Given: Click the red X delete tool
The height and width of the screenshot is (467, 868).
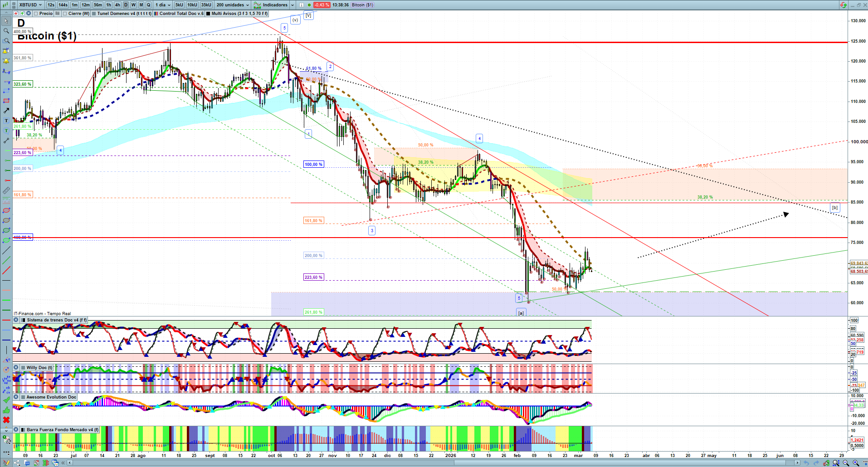Looking at the screenshot, I should tap(6, 420).
